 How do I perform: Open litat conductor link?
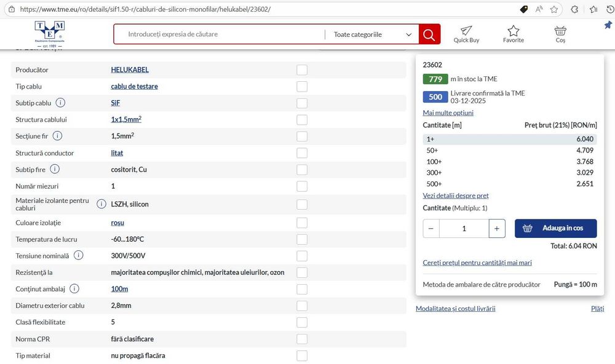click(x=117, y=153)
